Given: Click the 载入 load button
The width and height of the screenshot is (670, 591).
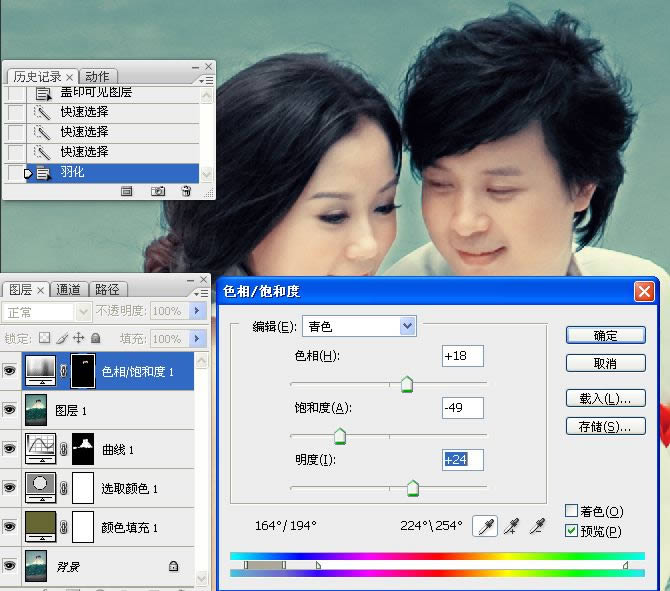Looking at the screenshot, I should (605, 398).
